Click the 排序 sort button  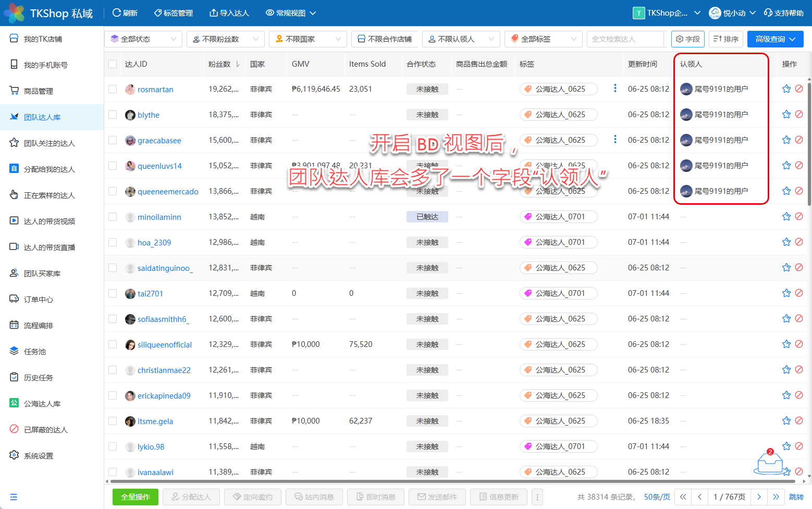point(726,39)
